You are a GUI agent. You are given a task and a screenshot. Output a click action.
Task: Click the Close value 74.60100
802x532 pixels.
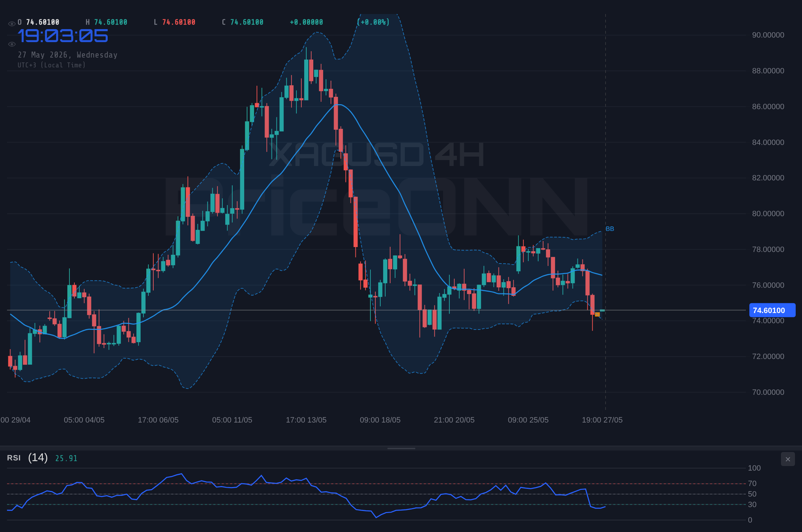click(247, 22)
